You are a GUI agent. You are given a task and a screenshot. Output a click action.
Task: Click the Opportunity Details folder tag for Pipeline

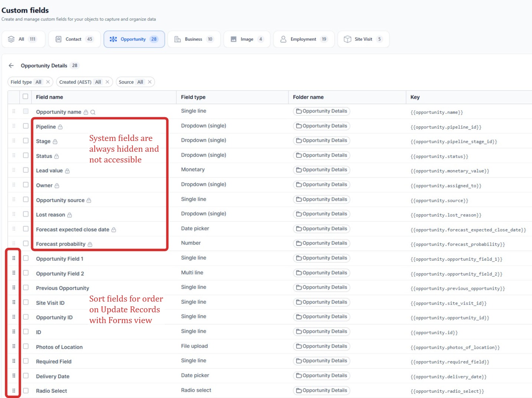click(322, 126)
